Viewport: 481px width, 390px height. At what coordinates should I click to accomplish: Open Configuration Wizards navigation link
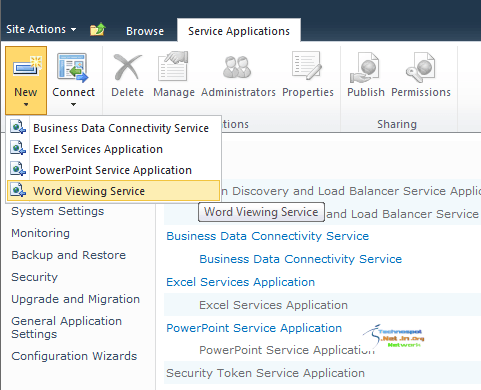(74, 356)
